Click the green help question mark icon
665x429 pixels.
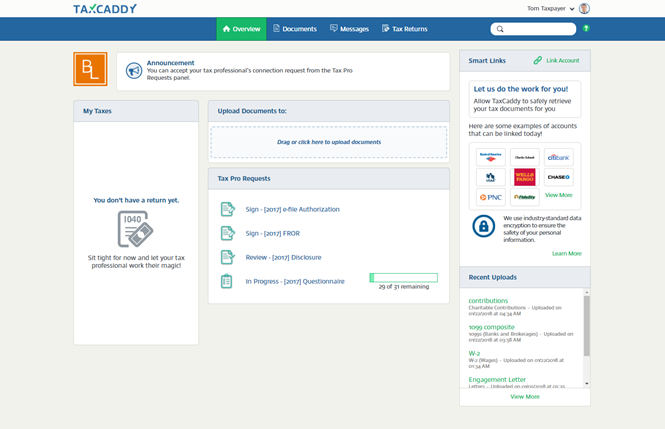click(586, 28)
